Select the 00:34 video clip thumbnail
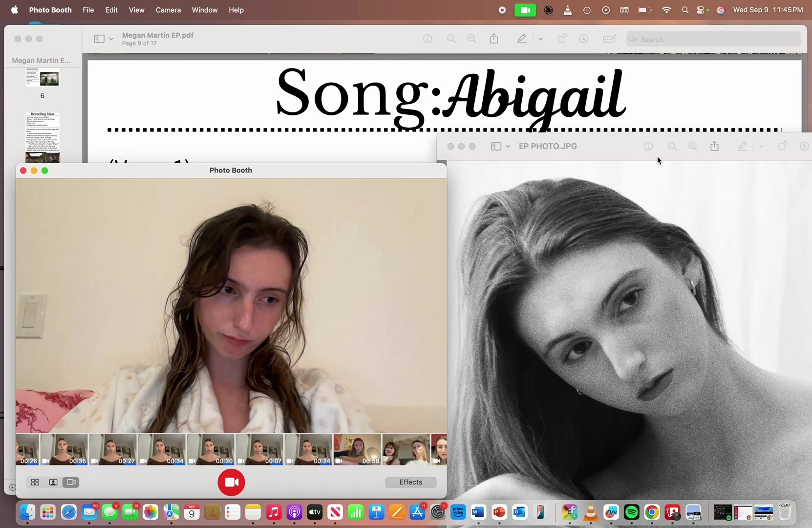The width and height of the screenshot is (812, 528). pyautogui.click(x=162, y=449)
